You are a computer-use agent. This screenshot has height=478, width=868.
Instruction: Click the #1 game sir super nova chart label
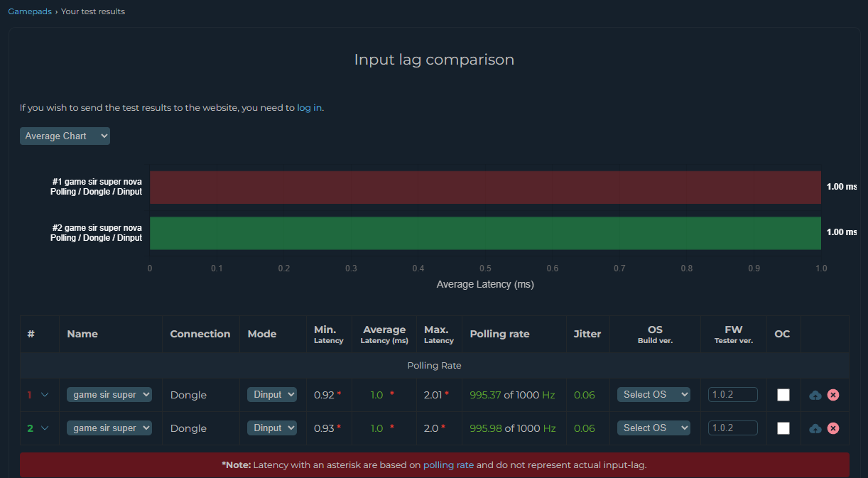pyautogui.click(x=96, y=187)
